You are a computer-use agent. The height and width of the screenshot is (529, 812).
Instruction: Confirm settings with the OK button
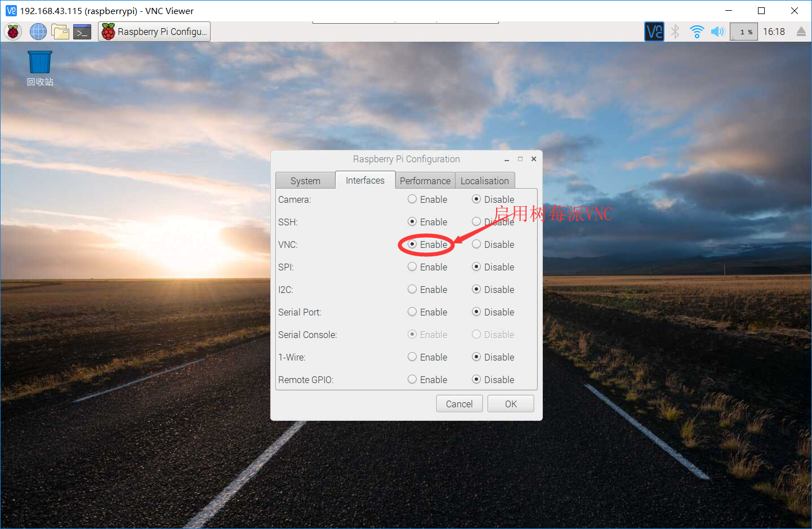point(511,404)
